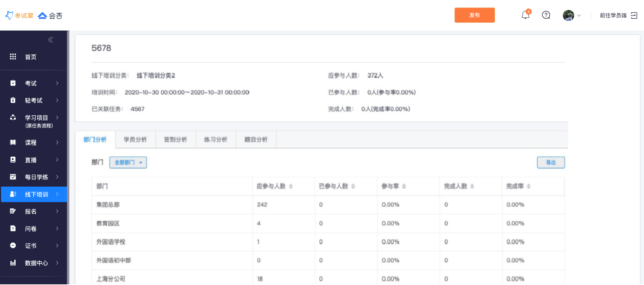Open the 题目分析 tab
The image size is (644, 285).
pyautogui.click(x=256, y=139)
